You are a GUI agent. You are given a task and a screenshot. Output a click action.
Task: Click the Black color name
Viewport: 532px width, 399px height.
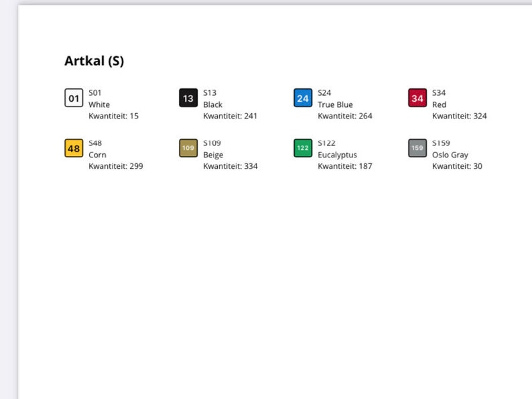pos(212,104)
